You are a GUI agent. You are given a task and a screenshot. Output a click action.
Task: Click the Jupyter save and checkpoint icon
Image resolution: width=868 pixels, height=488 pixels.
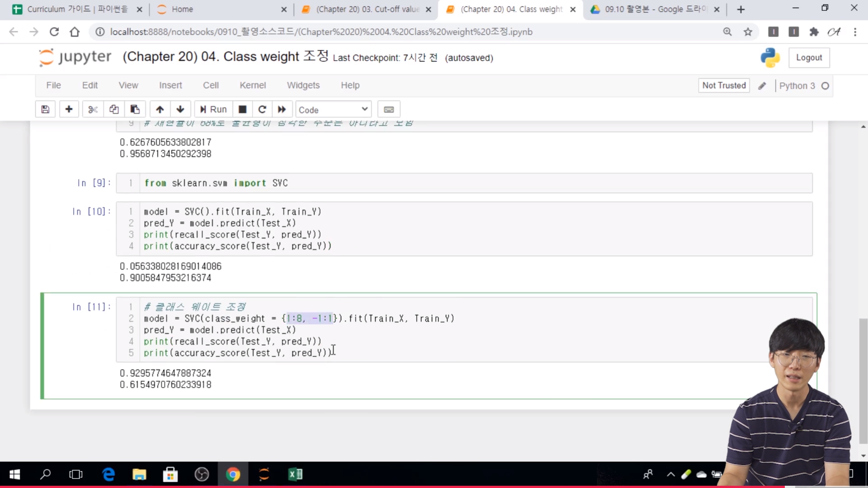pos(45,109)
